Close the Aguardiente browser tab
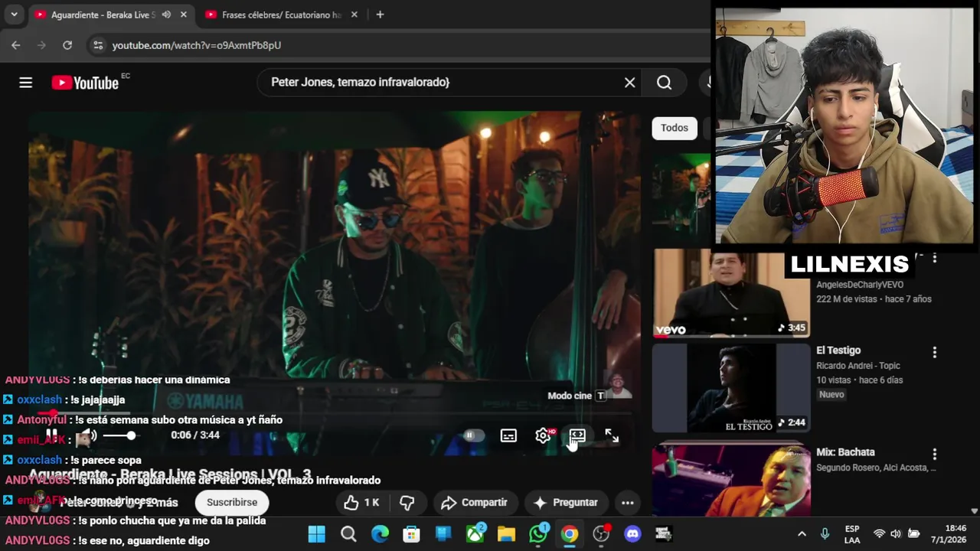 click(184, 15)
